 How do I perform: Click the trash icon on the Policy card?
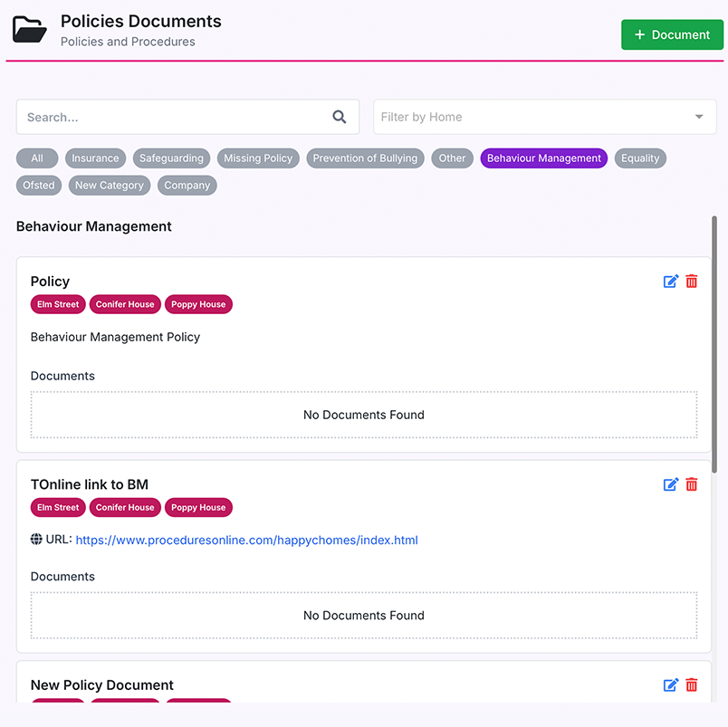(x=692, y=282)
